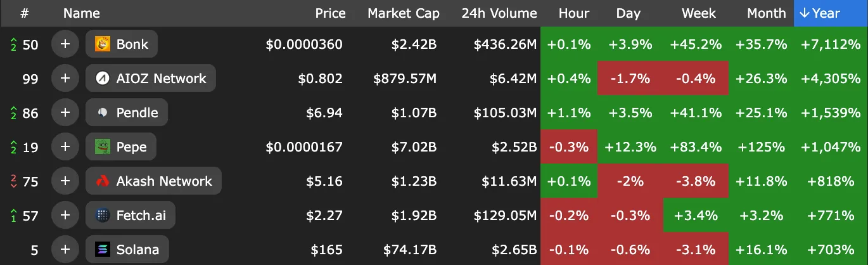Click the AIOZ Network logo icon
Screen dimensions: 868x265
[x=103, y=79]
